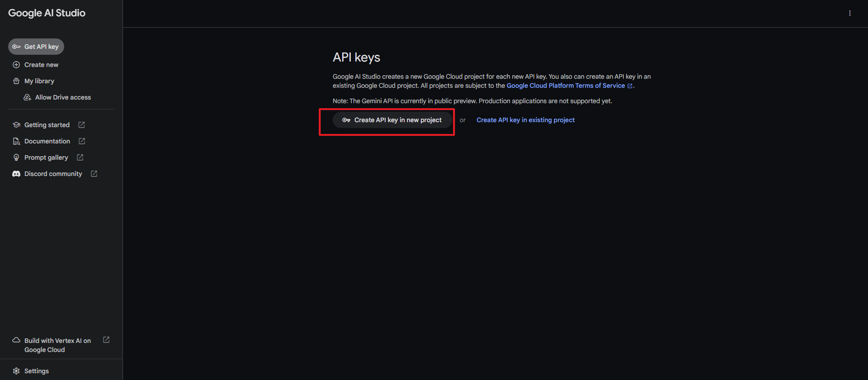Click the My library stack icon
This screenshot has width=868, height=380.
[x=16, y=81]
